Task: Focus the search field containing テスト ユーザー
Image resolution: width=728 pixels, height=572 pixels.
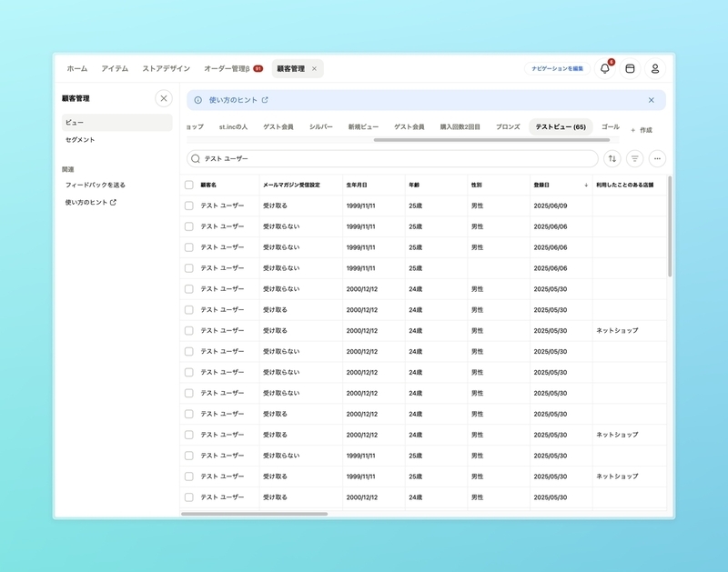Action: 392,158
